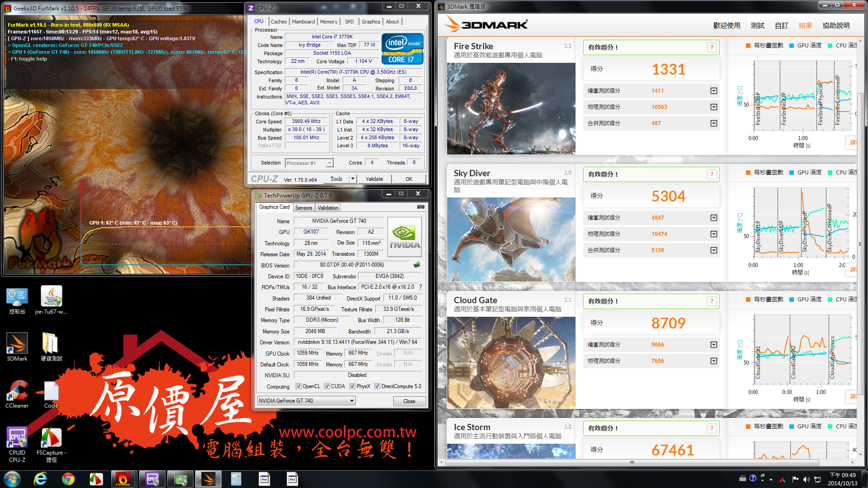Expand Cloud Gate 物理測試得分 7656 row
This screenshot has height=488, width=868.
click(714, 361)
